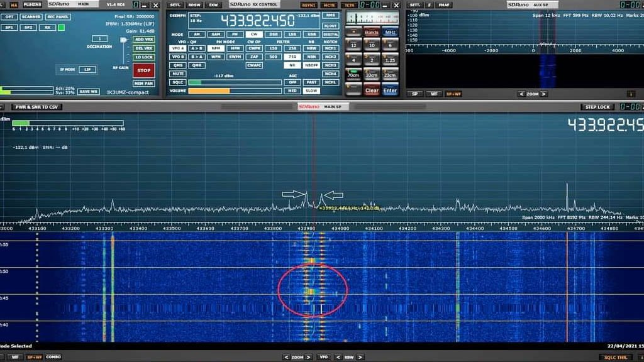Viewport: 644px width, 362px height.
Task: Enable LO LOCK in main panel
Action: pos(143,57)
